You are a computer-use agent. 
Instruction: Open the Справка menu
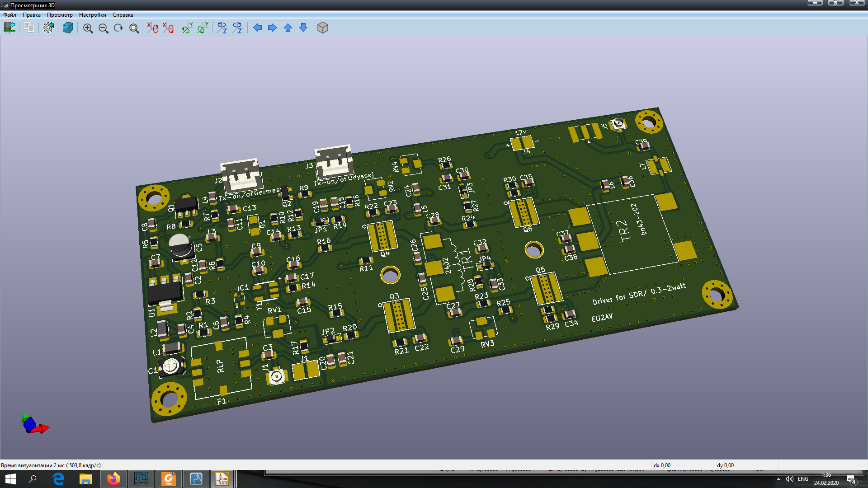click(x=123, y=15)
